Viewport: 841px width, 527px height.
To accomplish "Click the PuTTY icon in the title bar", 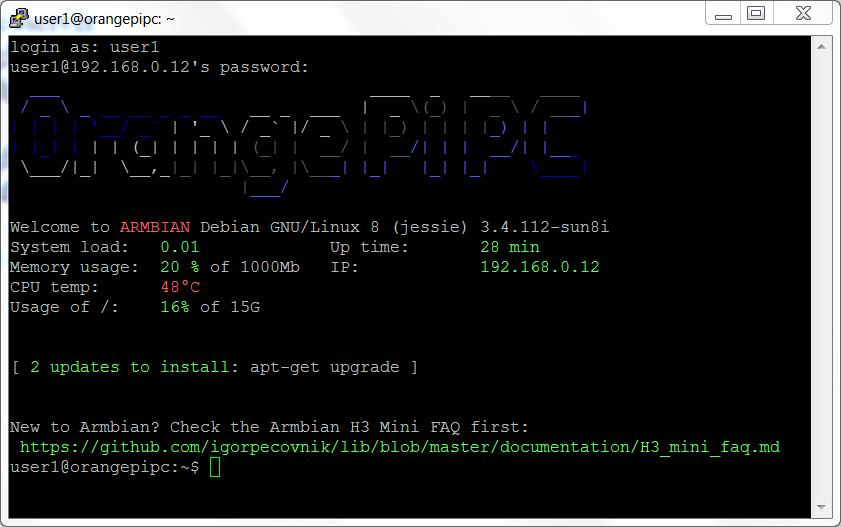I will (x=18, y=17).
